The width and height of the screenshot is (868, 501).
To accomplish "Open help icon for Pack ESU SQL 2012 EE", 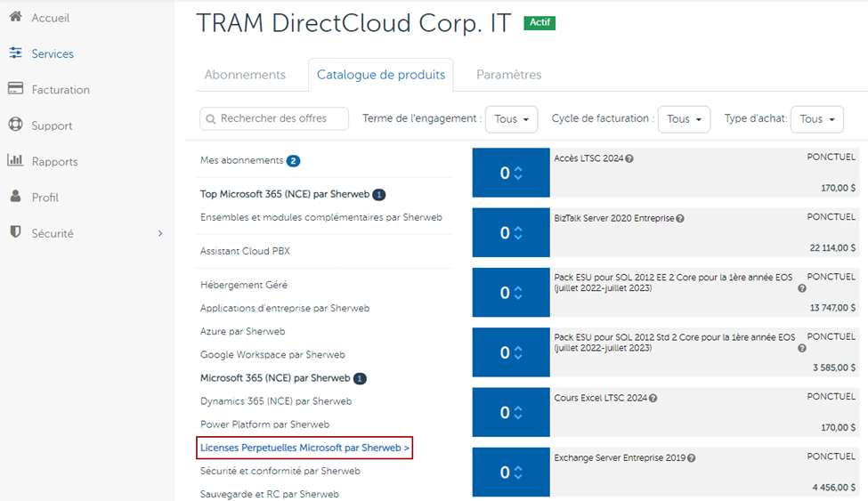I will (801, 288).
